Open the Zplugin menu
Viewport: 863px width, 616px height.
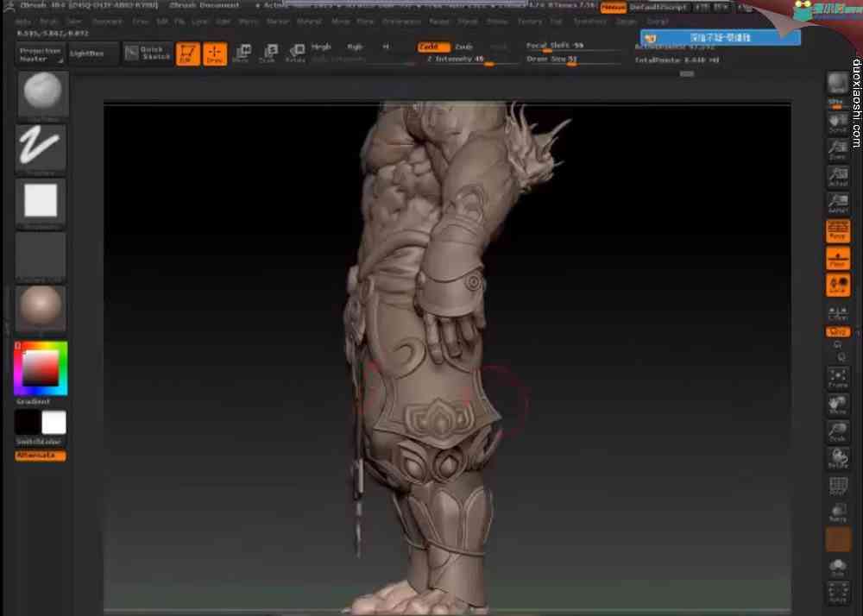point(627,22)
